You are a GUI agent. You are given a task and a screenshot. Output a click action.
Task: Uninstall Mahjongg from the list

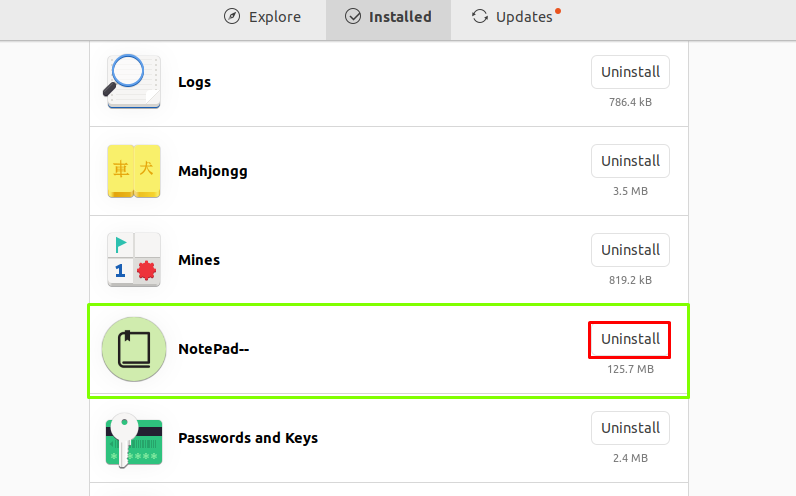click(630, 161)
